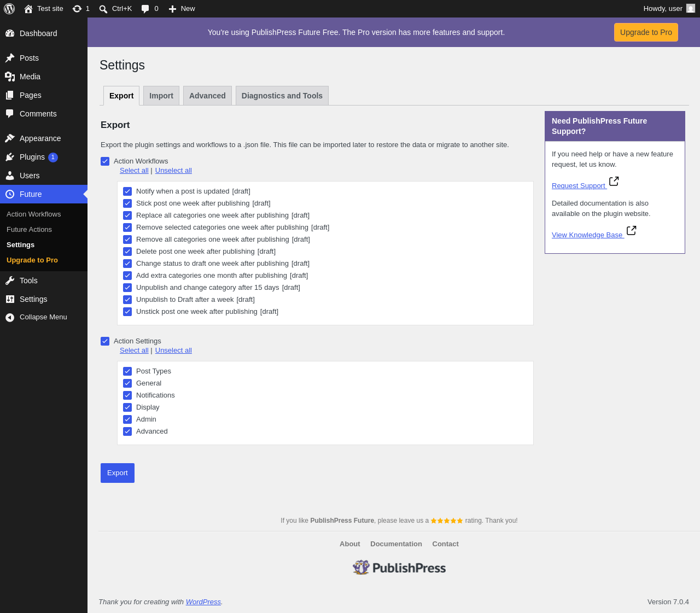
Task: Select the Export tab
Action: pyautogui.click(x=121, y=96)
